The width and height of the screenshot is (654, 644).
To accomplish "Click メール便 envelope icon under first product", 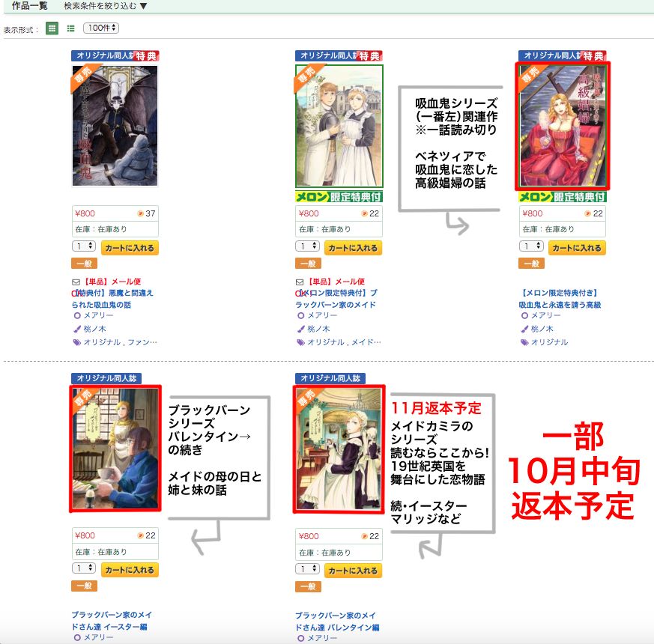I will [76, 282].
